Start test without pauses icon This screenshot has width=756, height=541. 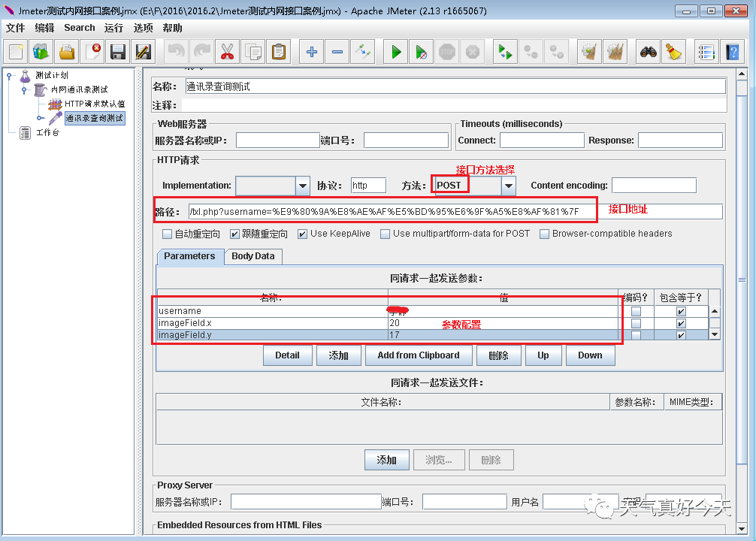(x=422, y=52)
